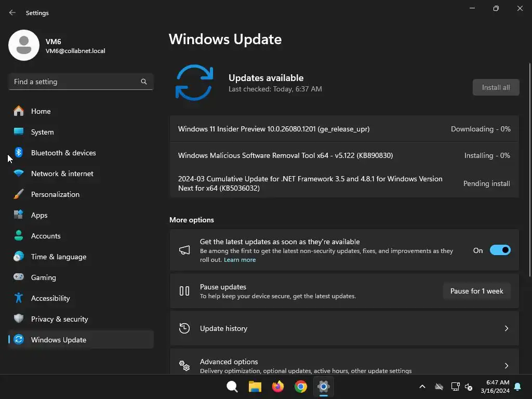Click the VM6 user avatar picture
The image size is (532, 399).
pos(24,45)
